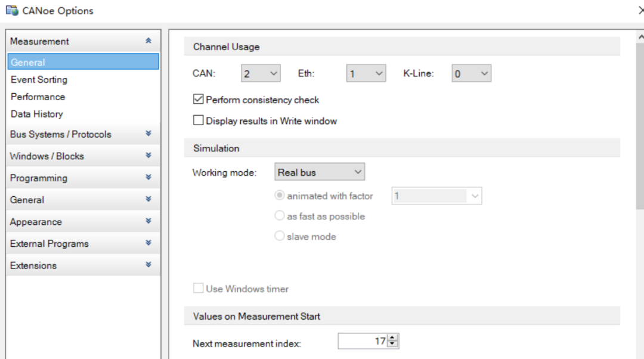The width and height of the screenshot is (644, 359).
Task: Open the CAN channel count dropdown
Action: (261, 73)
